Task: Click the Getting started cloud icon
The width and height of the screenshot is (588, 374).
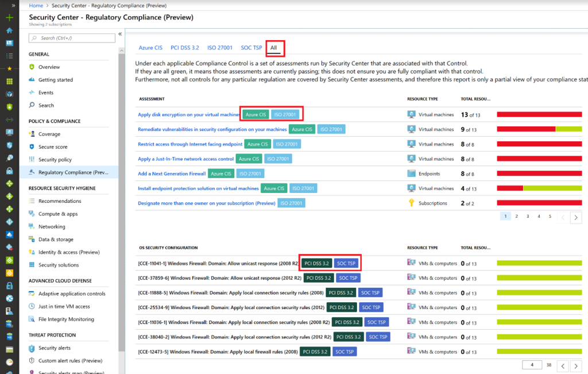Action: tap(32, 79)
